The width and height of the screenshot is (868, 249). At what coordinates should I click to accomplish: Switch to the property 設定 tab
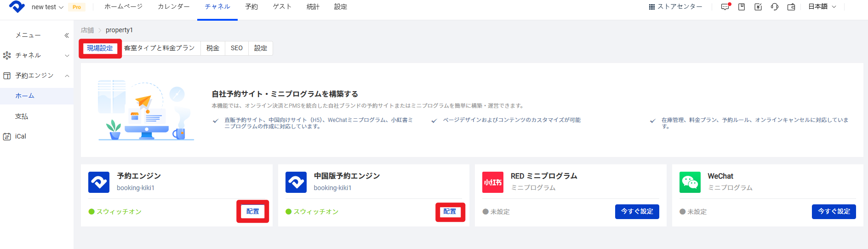point(261,48)
